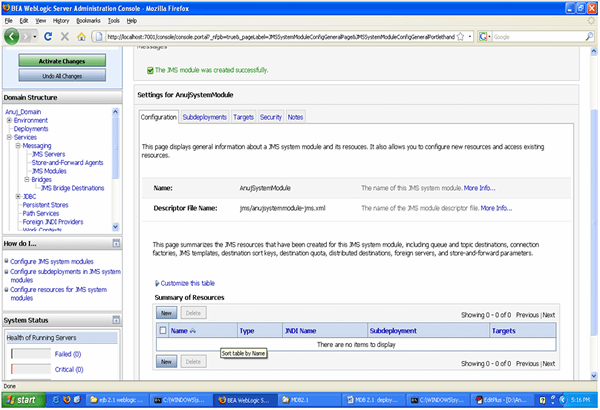Collapse the Services tree node
The image size is (600, 410).
pos(8,137)
